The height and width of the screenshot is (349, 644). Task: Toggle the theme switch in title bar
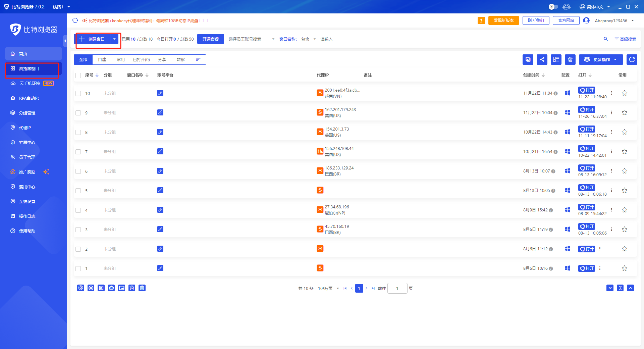(553, 7)
